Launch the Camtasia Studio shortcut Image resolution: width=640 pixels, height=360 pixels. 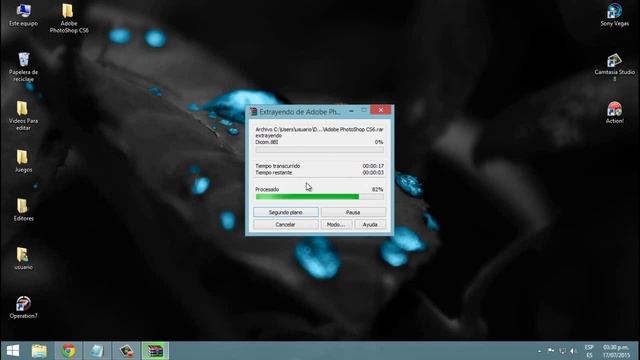[x=614, y=67]
